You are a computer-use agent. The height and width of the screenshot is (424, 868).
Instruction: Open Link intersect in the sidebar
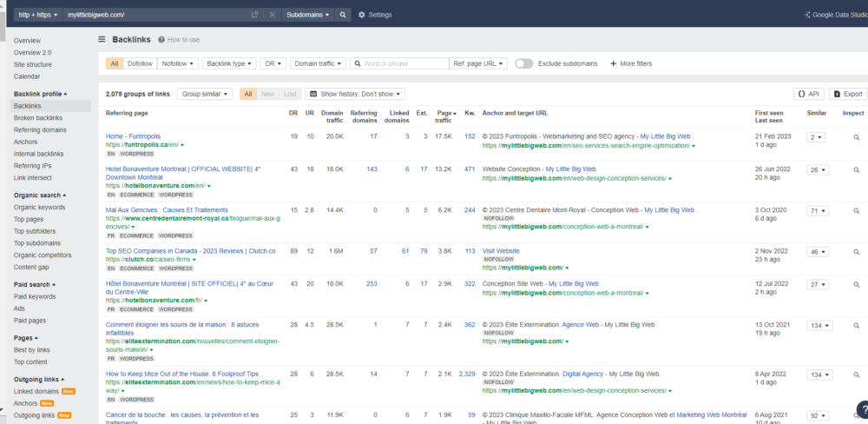(33, 178)
